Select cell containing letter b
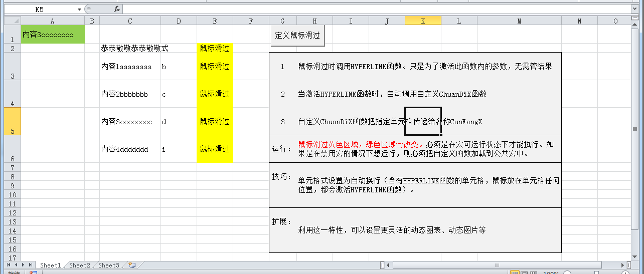This screenshot has width=644, height=274. [x=179, y=67]
